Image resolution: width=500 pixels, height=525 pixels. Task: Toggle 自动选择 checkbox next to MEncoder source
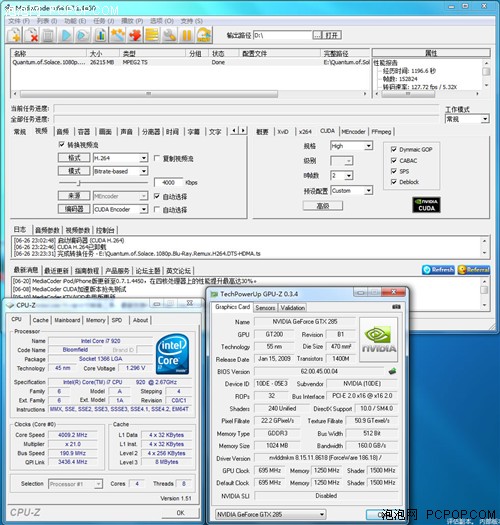tap(156, 196)
